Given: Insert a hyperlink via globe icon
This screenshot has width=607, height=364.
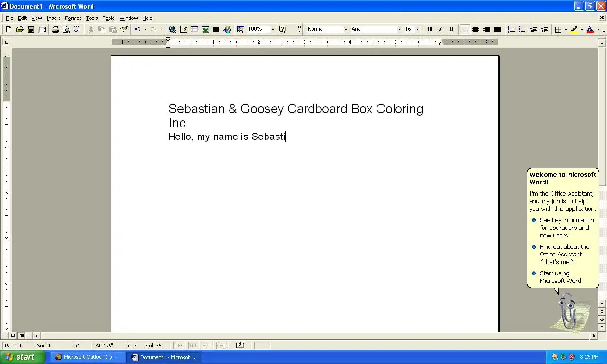Looking at the screenshot, I should [173, 29].
